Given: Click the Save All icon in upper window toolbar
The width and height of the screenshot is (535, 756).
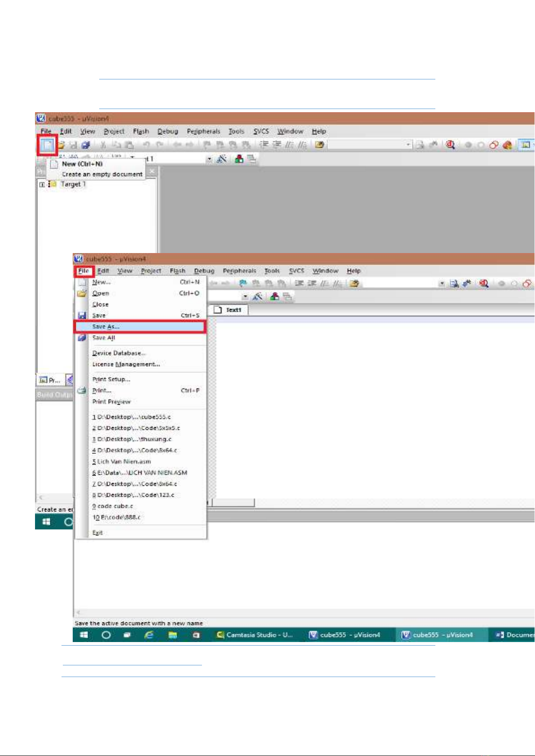Looking at the screenshot, I should point(86,145).
